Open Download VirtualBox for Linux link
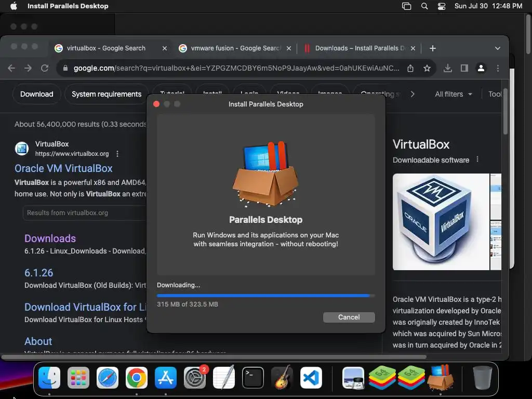532x399 pixels. 86,307
